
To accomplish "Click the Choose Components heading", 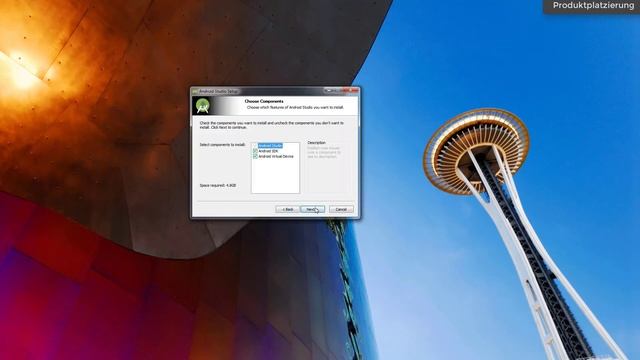I will click(264, 101).
